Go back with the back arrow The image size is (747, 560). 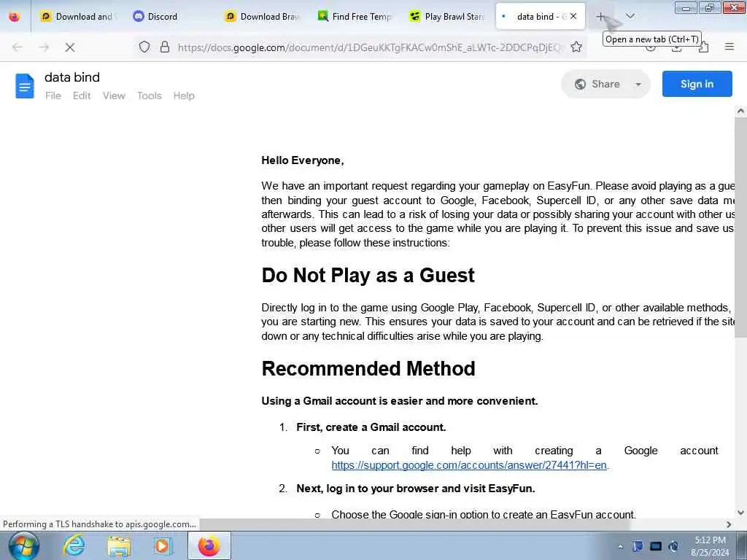[x=18, y=47]
